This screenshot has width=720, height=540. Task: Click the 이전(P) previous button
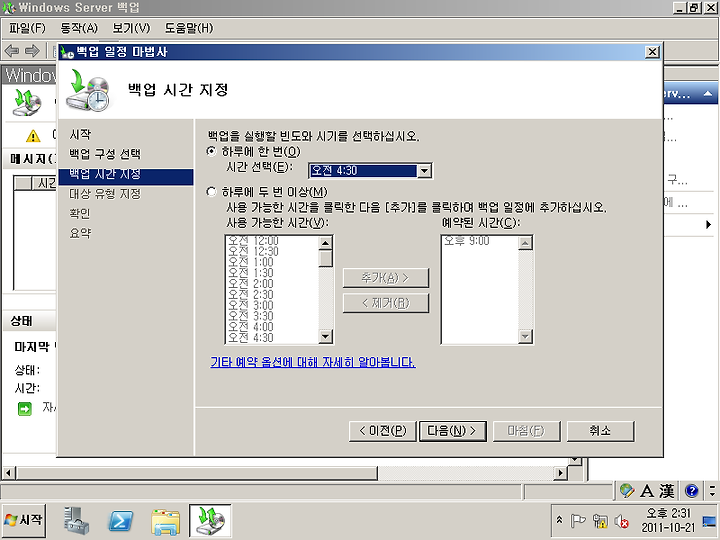382,431
